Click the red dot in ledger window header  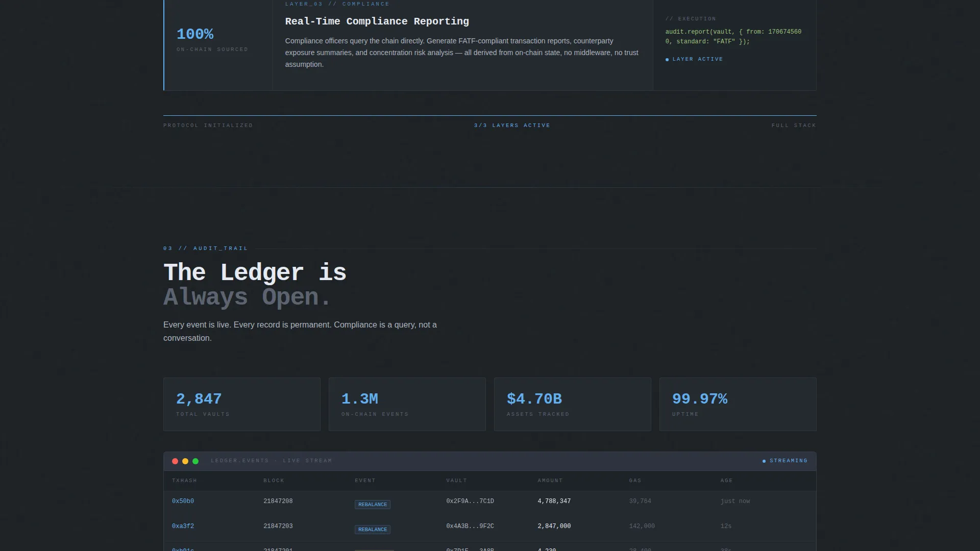click(175, 461)
